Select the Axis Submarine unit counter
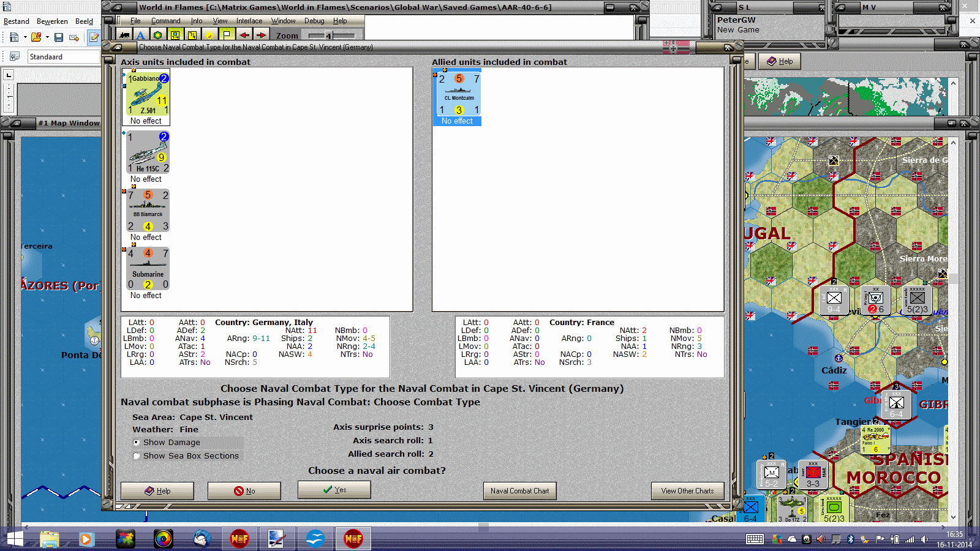Image resolution: width=980 pixels, height=551 pixels. point(148,269)
